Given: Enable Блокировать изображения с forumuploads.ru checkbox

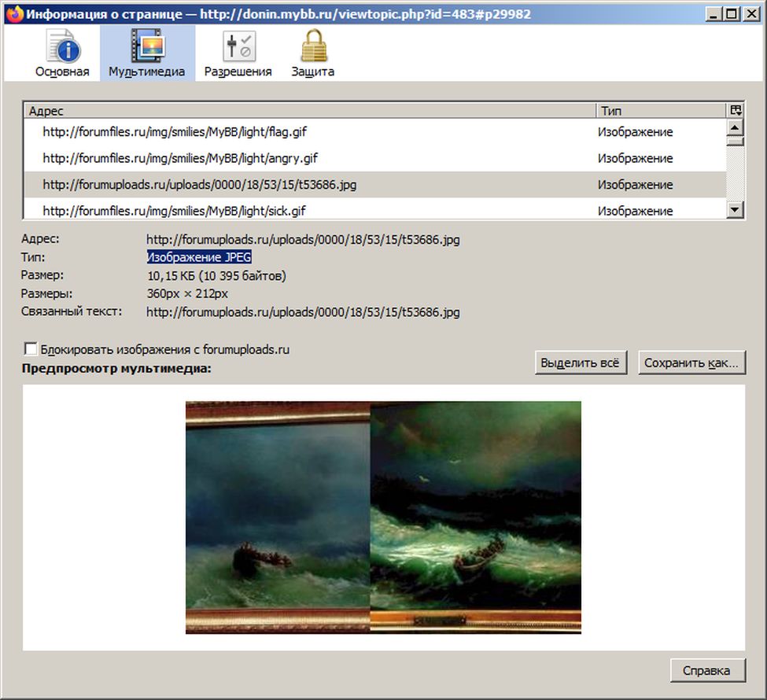Looking at the screenshot, I should pos(31,348).
